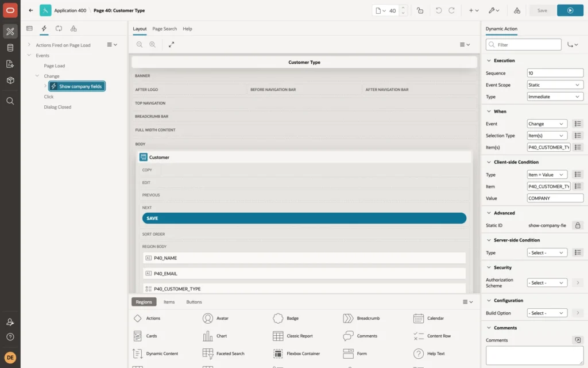
Task: Select the Classic Report region type
Action: tap(293, 336)
